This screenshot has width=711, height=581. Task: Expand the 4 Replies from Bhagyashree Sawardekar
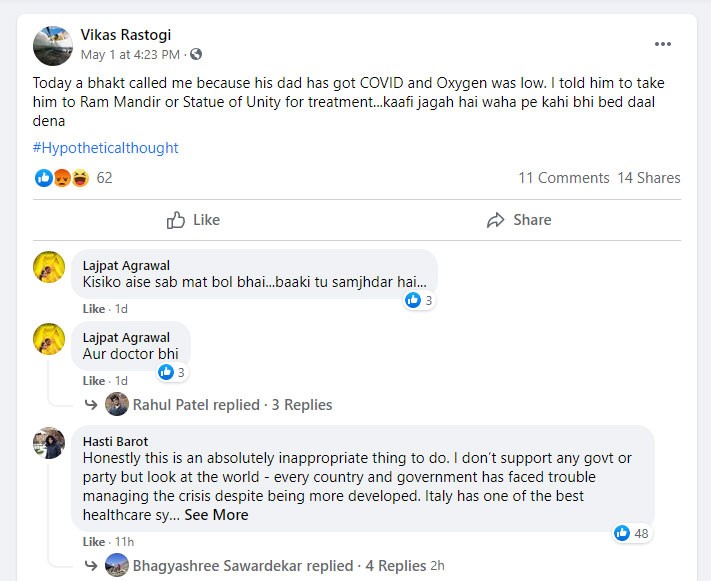[x=398, y=565]
